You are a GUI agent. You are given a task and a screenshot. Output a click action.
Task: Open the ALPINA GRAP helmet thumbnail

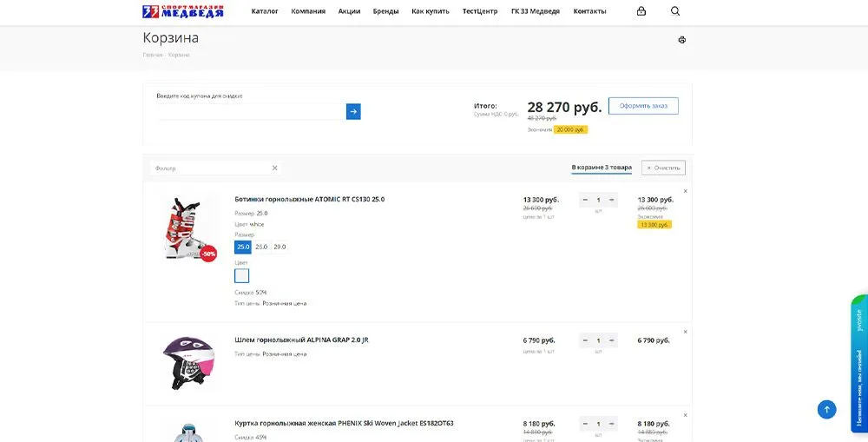pos(187,362)
